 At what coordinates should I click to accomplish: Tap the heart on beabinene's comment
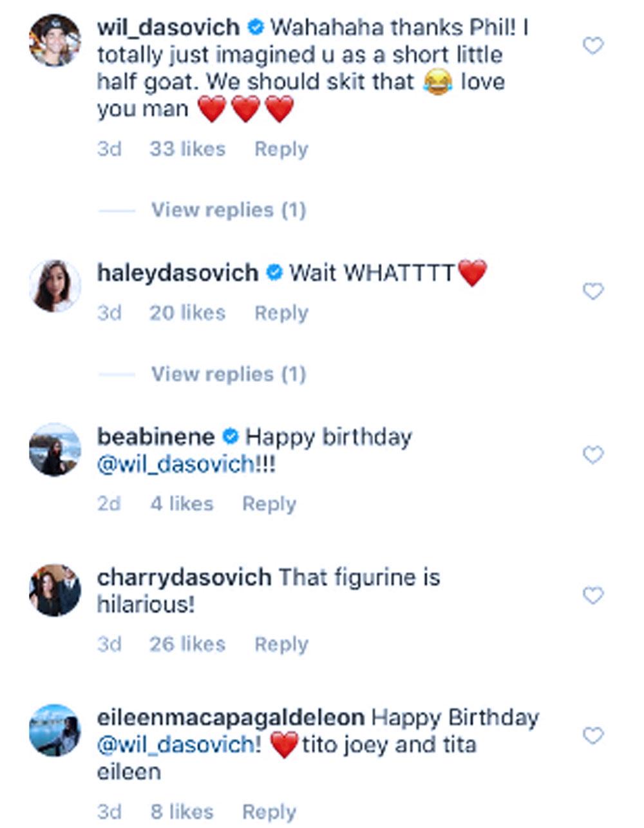point(592,455)
